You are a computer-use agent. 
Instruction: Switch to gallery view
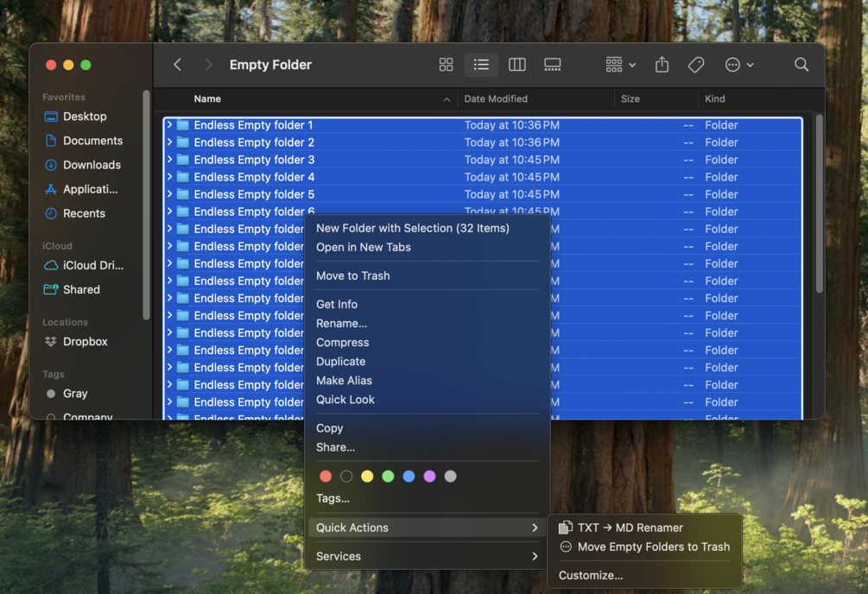coord(552,65)
